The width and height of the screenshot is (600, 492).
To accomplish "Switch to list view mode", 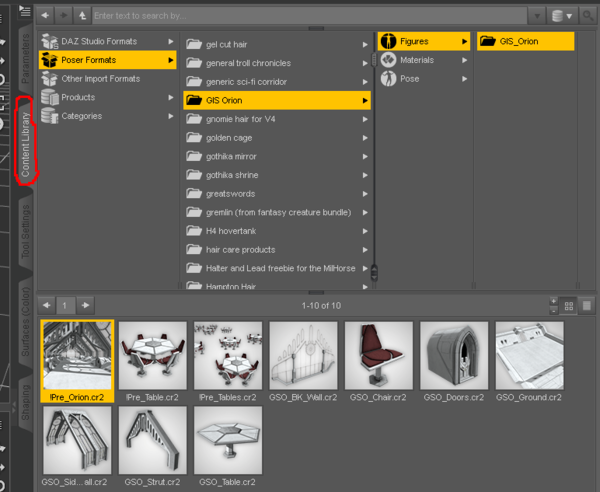I will (x=587, y=306).
